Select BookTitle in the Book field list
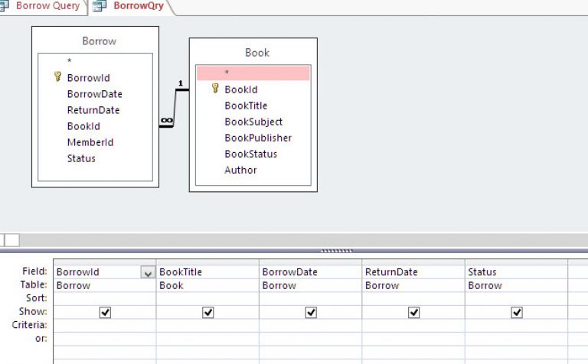This screenshot has width=588, height=364. click(246, 106)
